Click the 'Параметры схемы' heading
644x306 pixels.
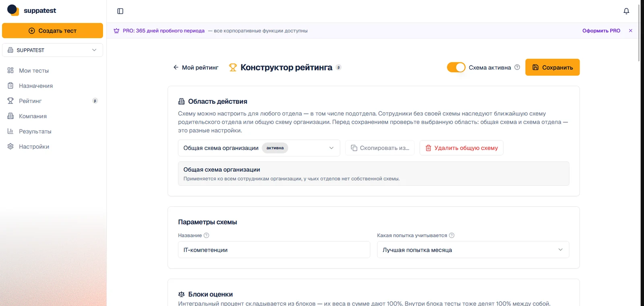pyautogui.click(x=208, y=222)
